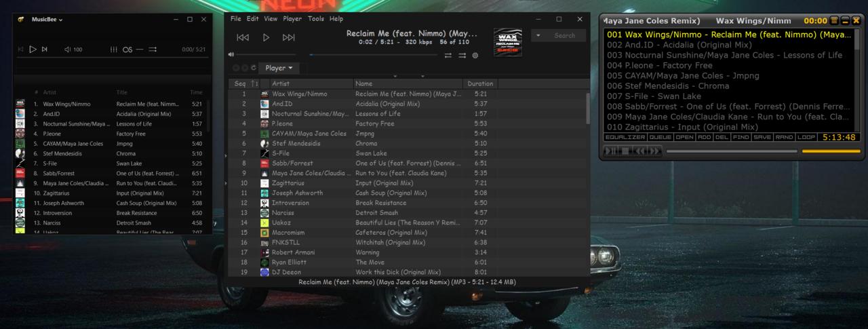Open the gear settings icon beside shuffle

(x=475, y=56)
